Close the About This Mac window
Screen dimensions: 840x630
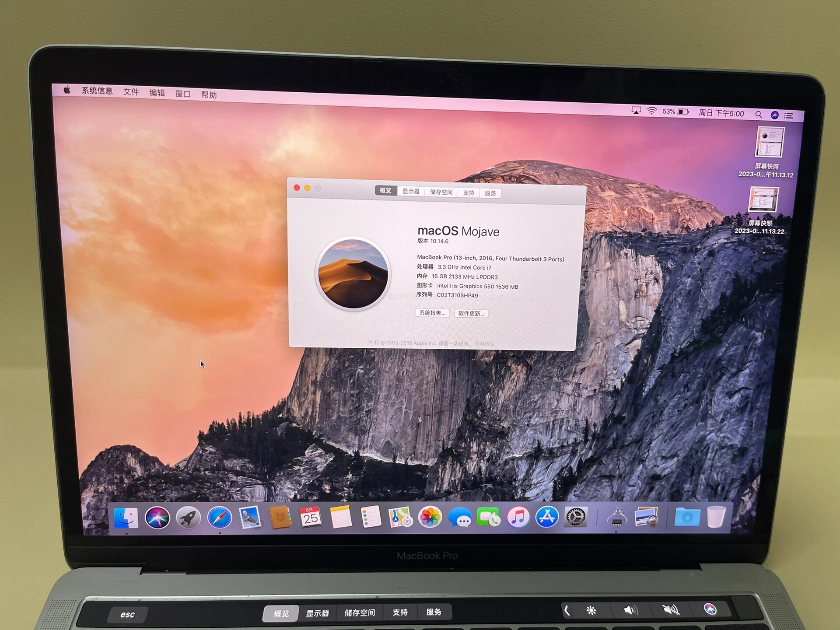[297, 187]
